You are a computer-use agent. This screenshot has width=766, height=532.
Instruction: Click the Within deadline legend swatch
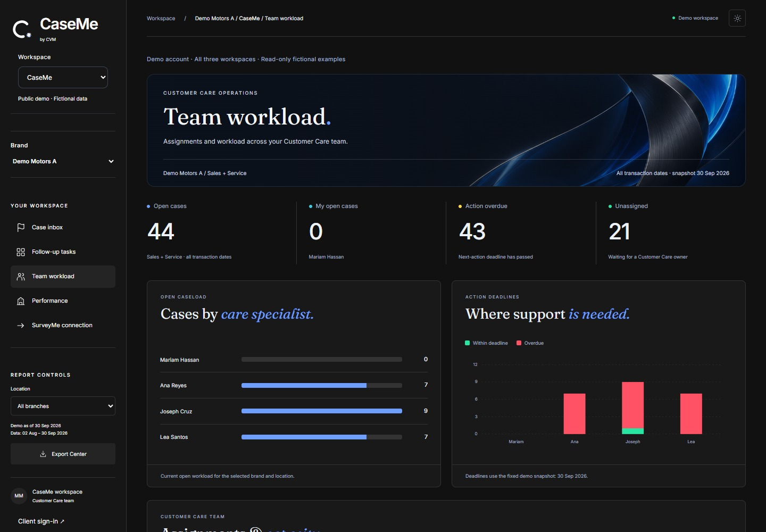(x=467, y=343)
